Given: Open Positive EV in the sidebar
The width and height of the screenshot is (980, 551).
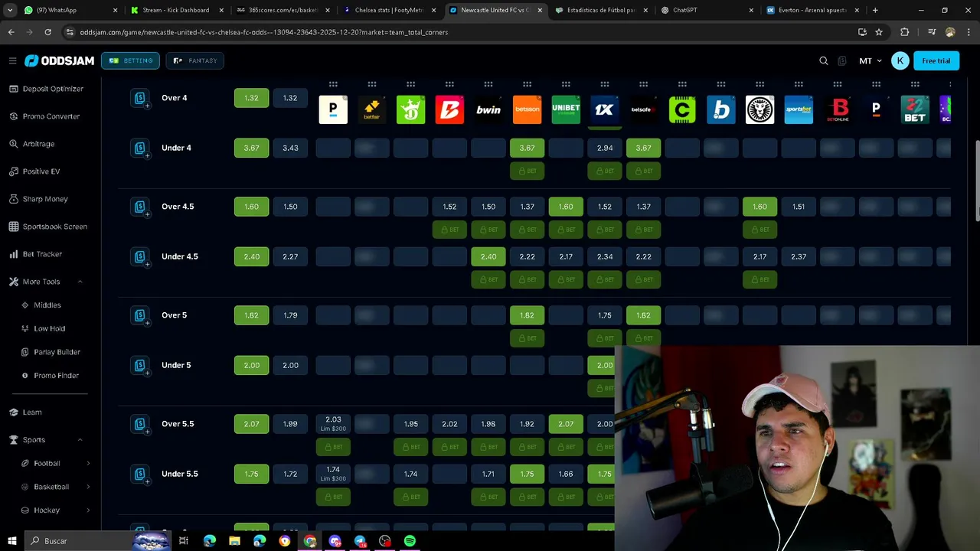Looking at the screenshot, I should [41, 171].
